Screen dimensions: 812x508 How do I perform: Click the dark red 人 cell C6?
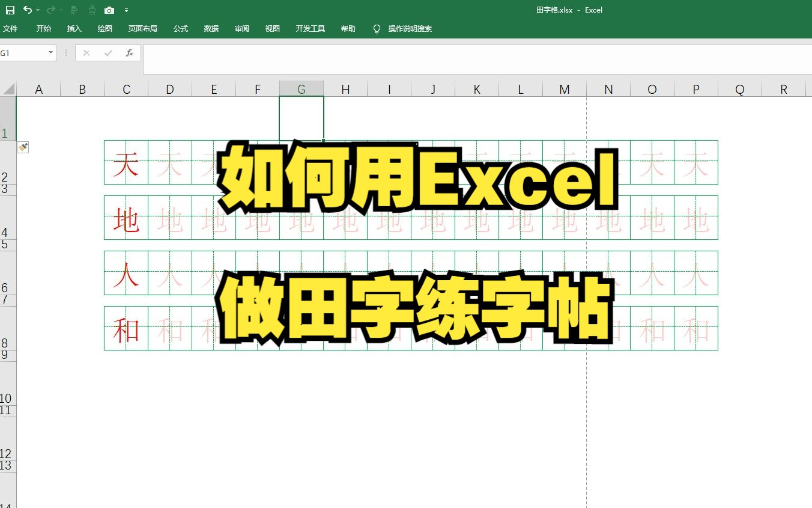126,273
